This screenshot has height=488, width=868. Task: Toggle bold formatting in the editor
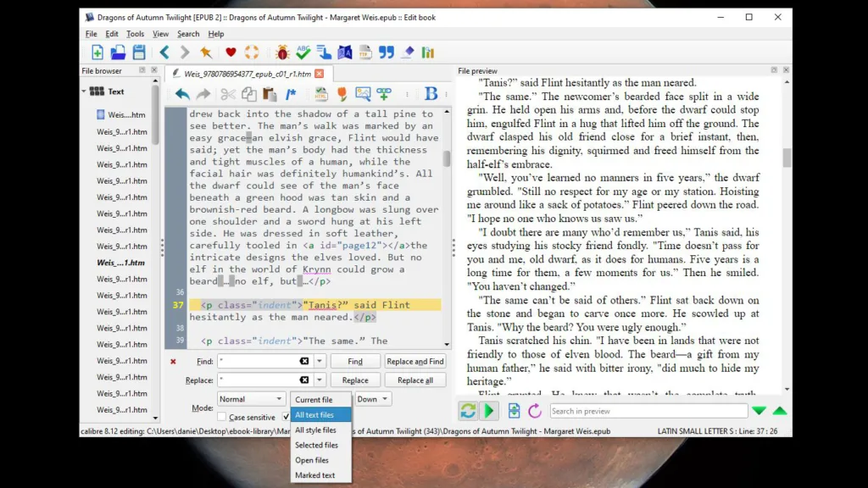tap(431, 94)
